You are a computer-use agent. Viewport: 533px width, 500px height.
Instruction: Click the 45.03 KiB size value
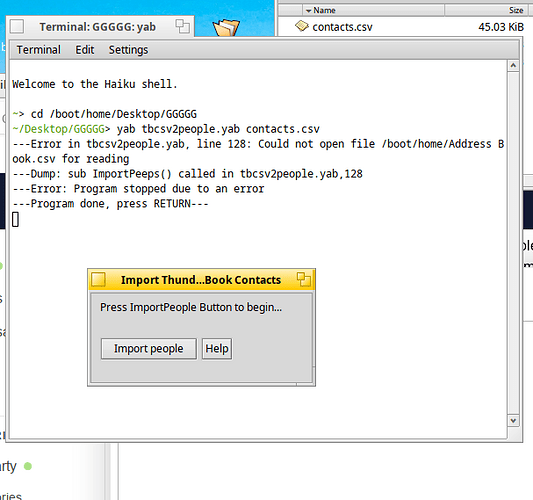pos(501,27)
